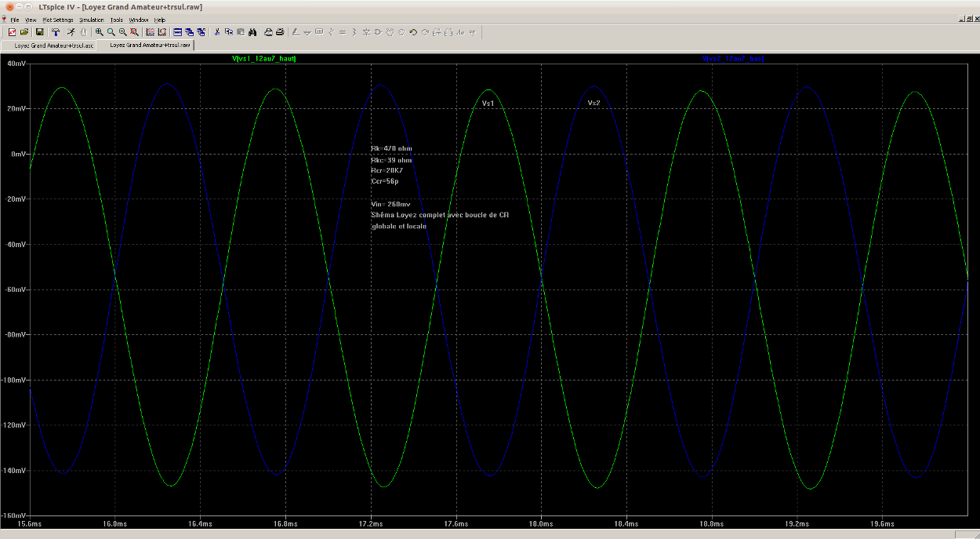The height and width of the screenshot is (539, 980).
Task: Click the Vs2 annotation on plot
Action: (594, 104)
